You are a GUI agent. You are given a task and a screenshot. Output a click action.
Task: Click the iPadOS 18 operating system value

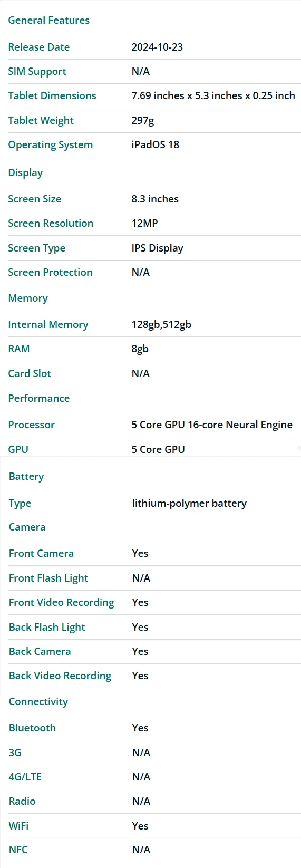point(156,144)
